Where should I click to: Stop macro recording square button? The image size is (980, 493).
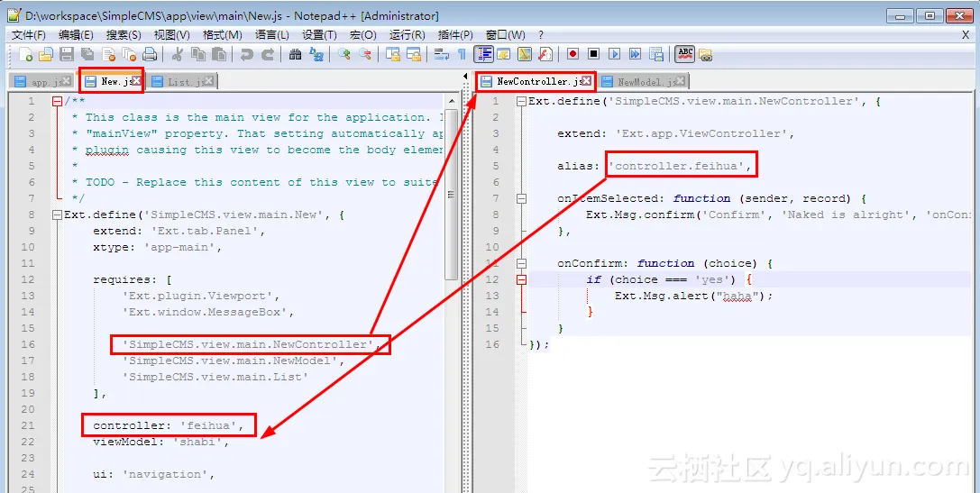[594, 54]
